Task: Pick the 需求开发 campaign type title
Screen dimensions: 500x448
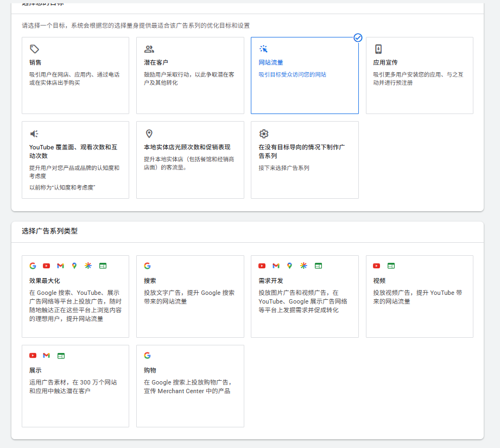Action: [271, 281]
